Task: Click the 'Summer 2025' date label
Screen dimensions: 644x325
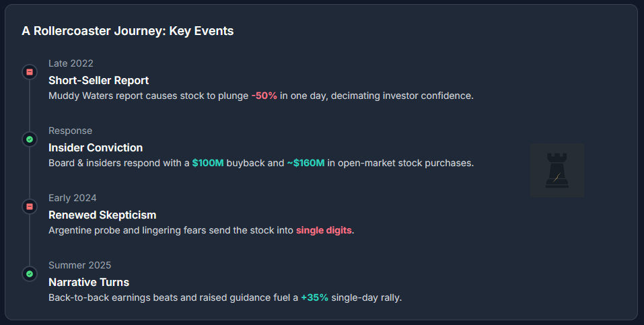Action: (x=79, y=265)
